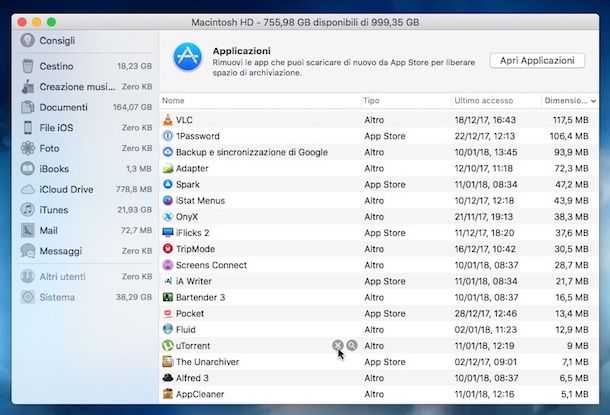Click the iFlicks 2 app icon
610x415 pixels.
click(x=168, y=233)
